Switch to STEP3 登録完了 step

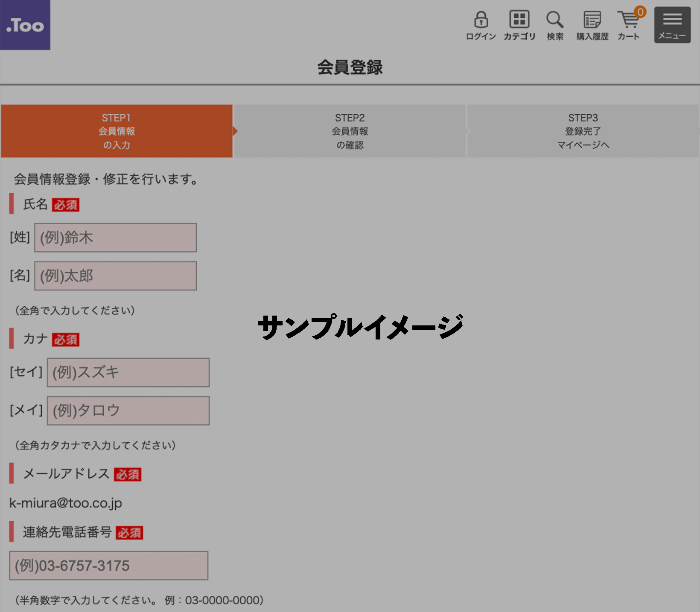(583, 131)
